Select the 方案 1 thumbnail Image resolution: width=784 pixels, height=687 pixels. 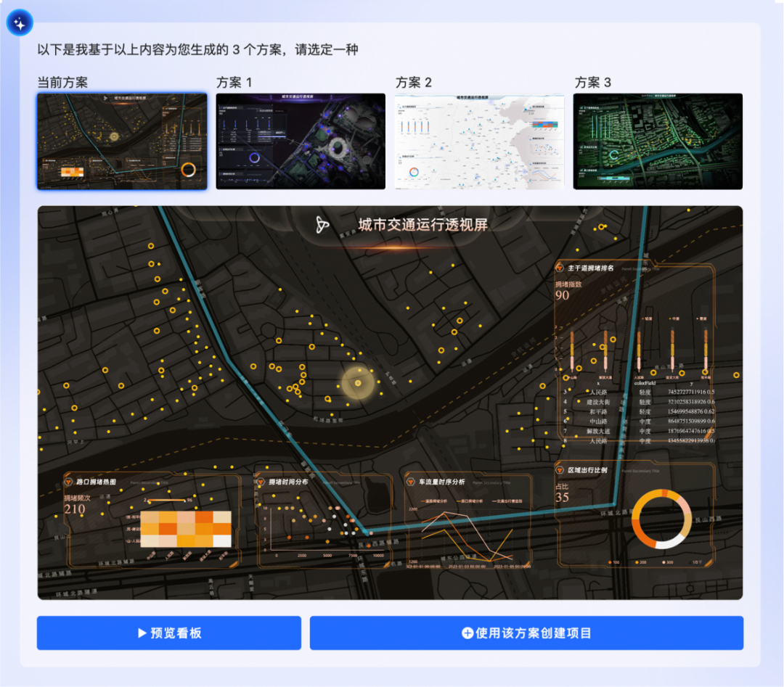(301, 141)
